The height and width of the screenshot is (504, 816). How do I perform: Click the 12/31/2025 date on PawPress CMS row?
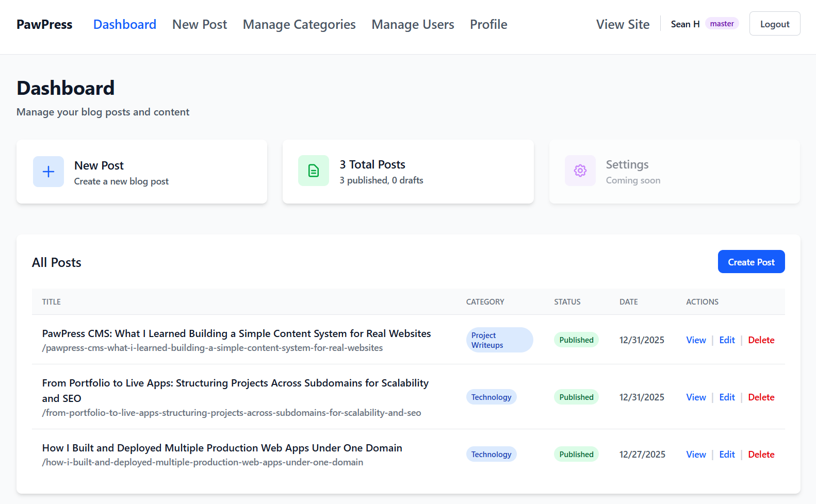tap(642, 340)
